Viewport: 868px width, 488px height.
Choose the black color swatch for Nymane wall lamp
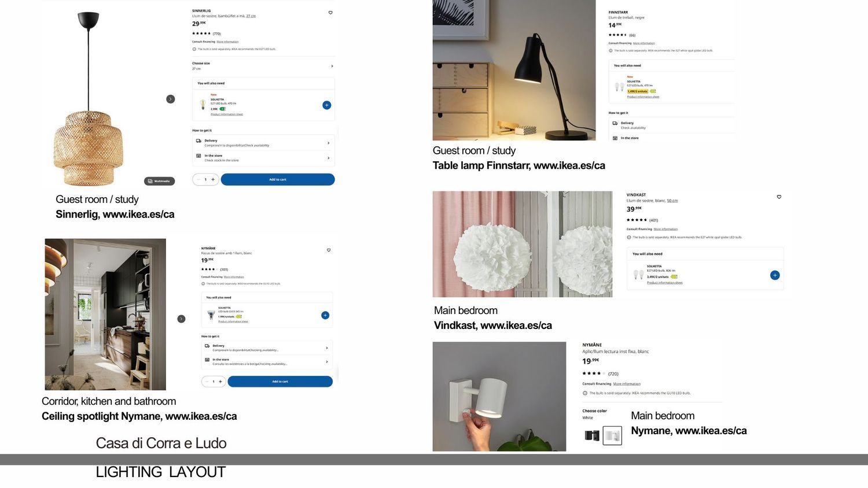[592, 435]
